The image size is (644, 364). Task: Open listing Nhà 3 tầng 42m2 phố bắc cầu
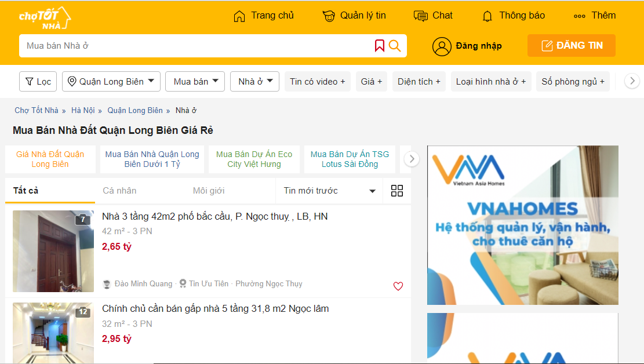click(215, 217)
